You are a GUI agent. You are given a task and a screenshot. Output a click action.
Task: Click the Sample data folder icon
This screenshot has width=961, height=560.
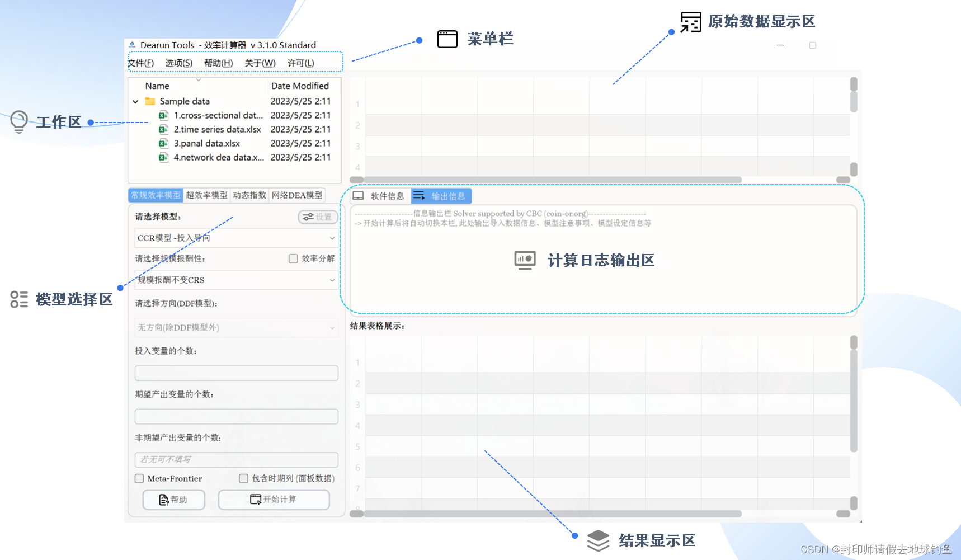click(149, 101)
